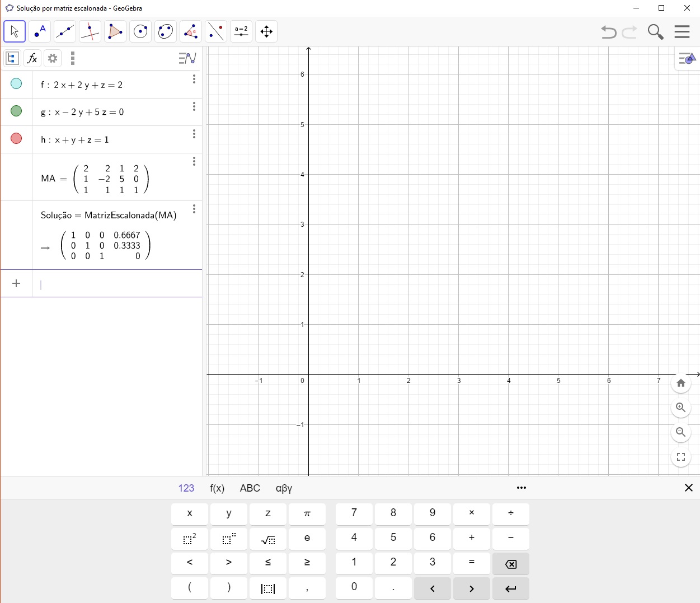Undo the last action
The image size is (700, 603).
tap(608, 32)
